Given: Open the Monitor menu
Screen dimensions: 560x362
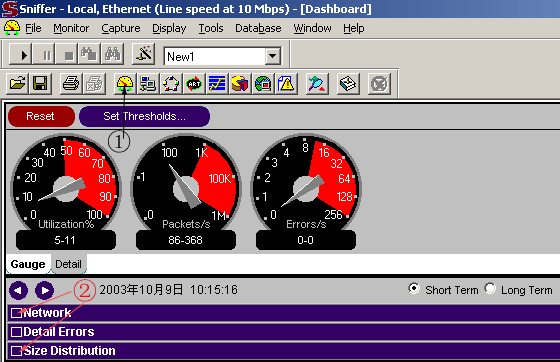Looking at the screenshot, I should [x=71, y=28].
